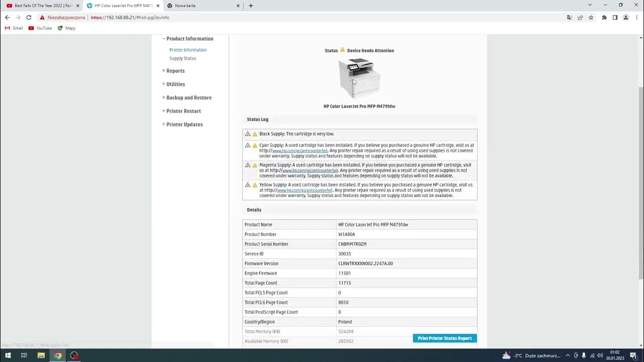
Task: Open anticounterfeit link in Cyan Supply message
Action: (x=300, y=151)
